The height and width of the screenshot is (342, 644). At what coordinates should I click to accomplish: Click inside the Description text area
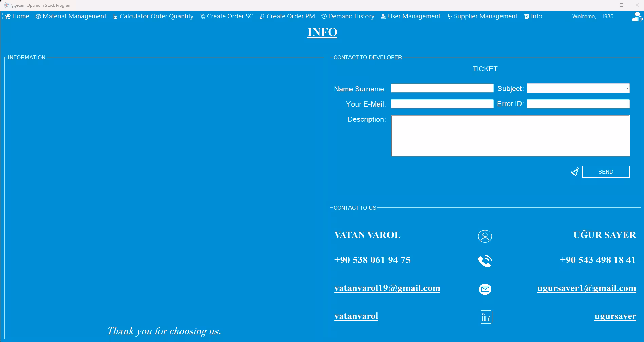pos(510,136)
